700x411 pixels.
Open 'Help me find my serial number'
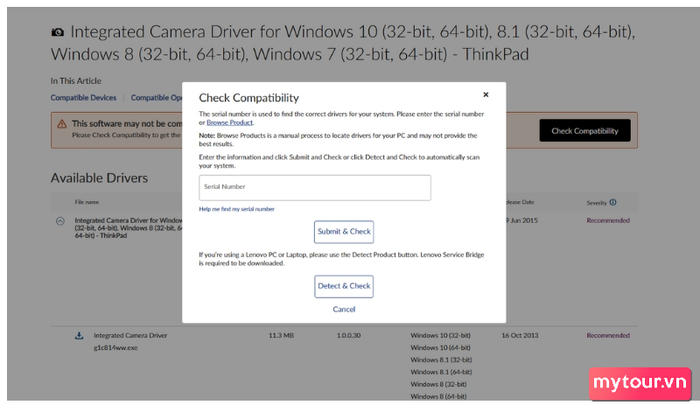pyautogui.click(x=237, y=209)
